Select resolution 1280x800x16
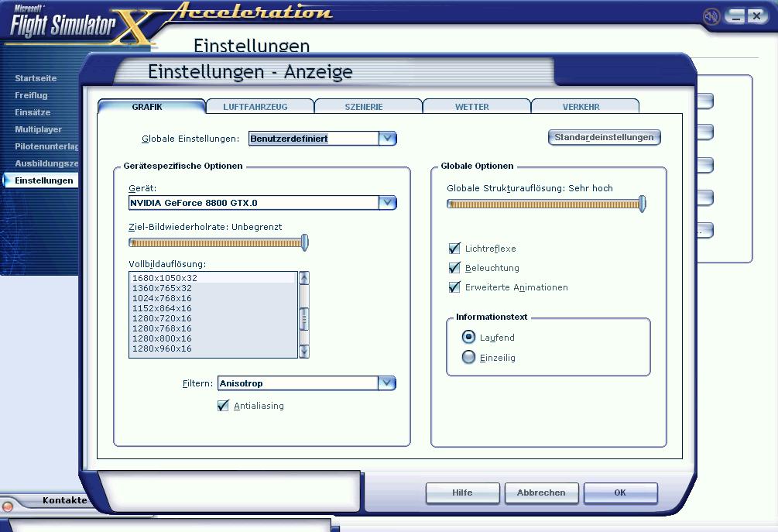This screenshot has height=532, width=778. (x=213, y=338)
